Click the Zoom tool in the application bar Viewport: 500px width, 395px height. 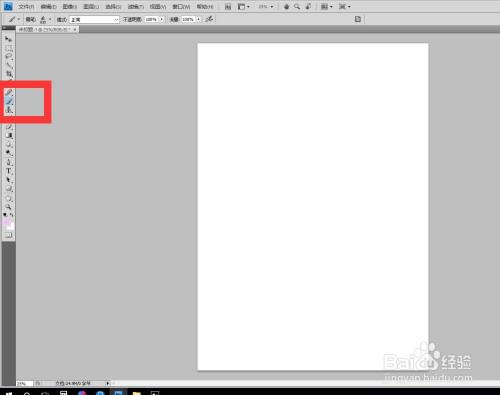[x=297, y=6]
